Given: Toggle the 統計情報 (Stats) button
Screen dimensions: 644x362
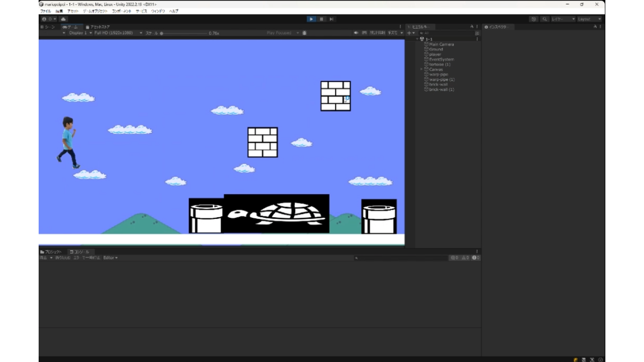Looking at the screenshot, I should (x=377, y=33).
